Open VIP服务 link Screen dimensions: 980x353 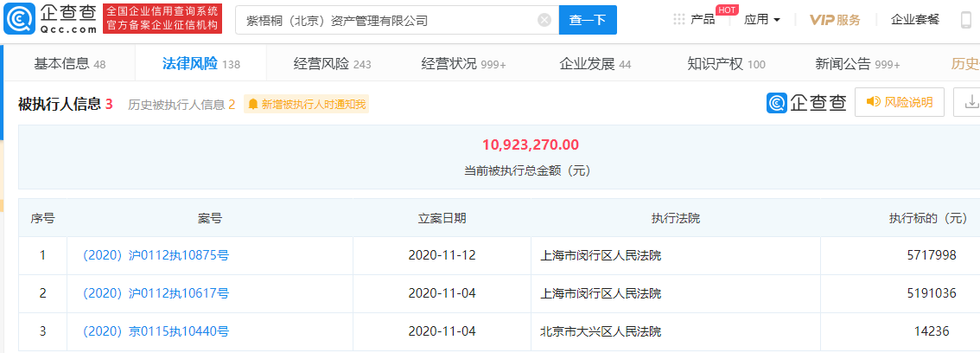coord(835,20)
